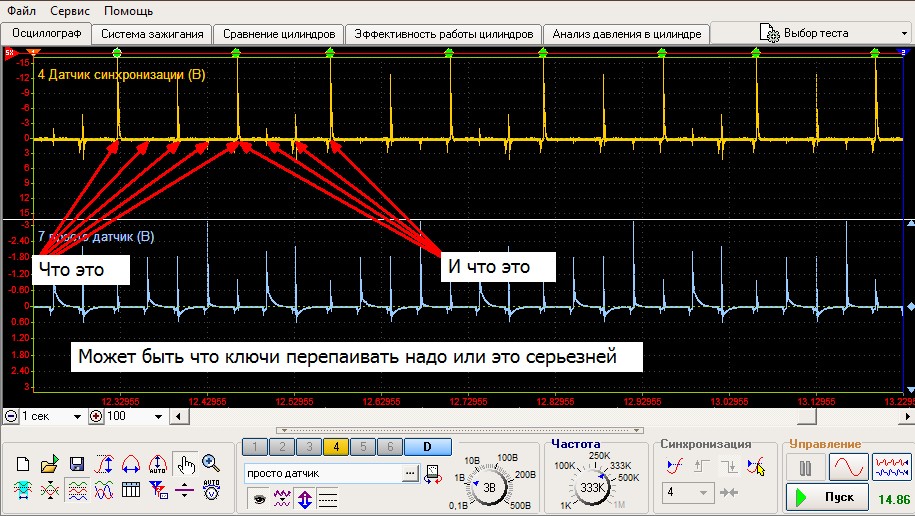Toggle the separated channels view icon
Viewport: 915px width, 516px height.
(77, 490)
